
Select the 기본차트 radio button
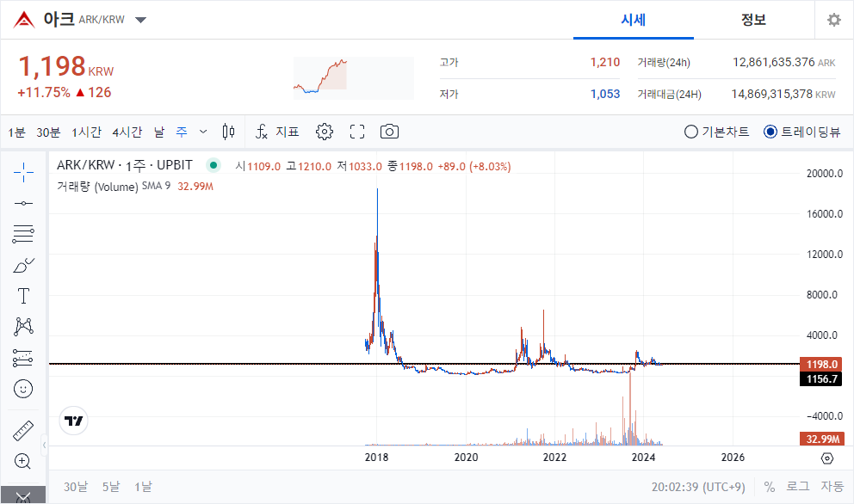690,132
